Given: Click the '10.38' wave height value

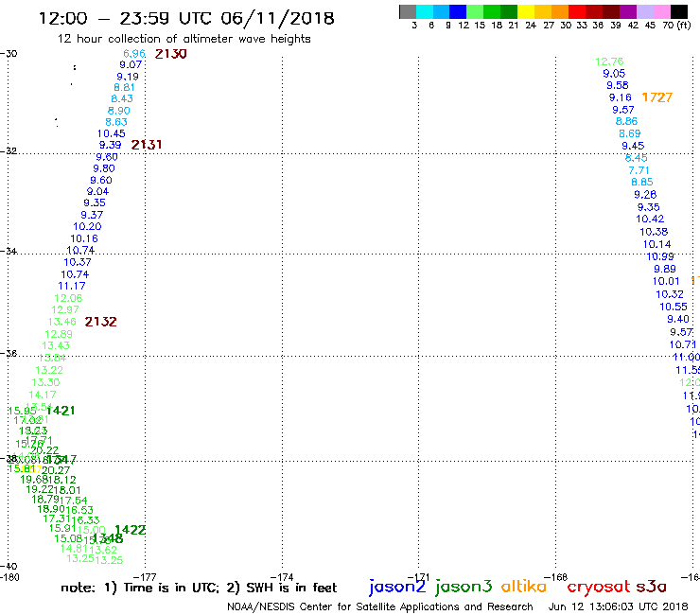Looking at the screenshot, I should click(654, 232).
